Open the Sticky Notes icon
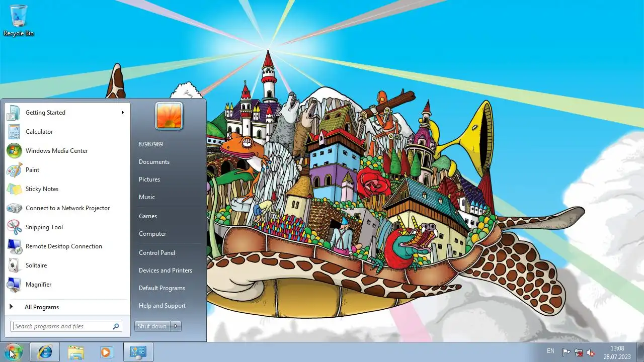 click(x=14, y=189)
